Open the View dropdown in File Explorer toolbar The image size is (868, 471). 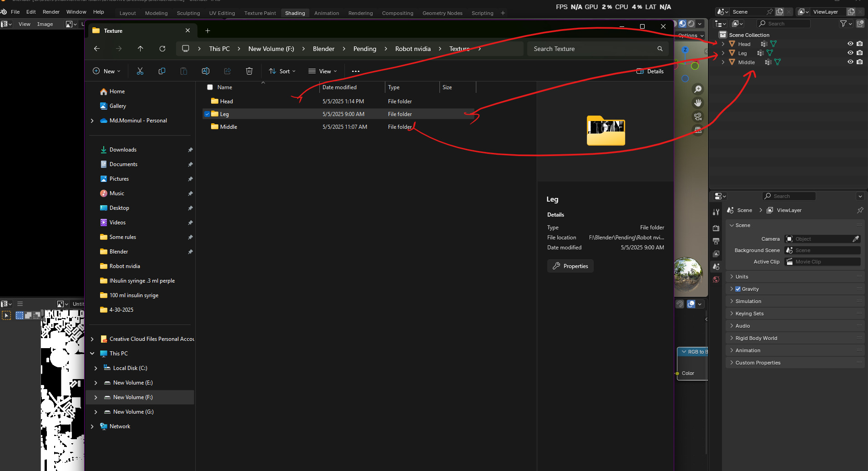click(323, 71)
